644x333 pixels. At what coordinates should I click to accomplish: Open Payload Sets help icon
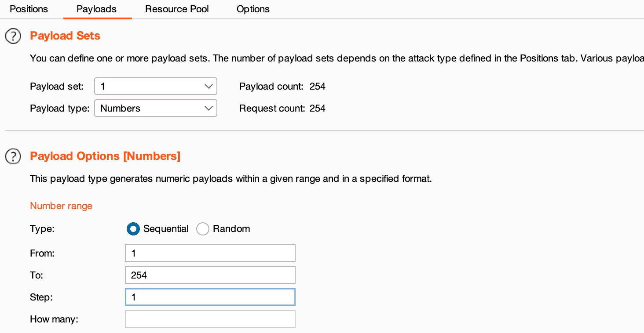tap(13, 36)
